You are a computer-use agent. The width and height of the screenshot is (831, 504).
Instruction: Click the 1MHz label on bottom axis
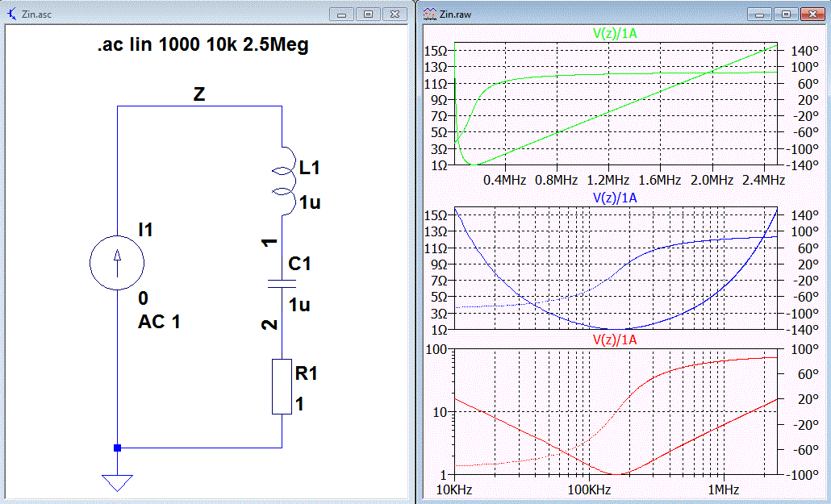(x=724, y=489)
